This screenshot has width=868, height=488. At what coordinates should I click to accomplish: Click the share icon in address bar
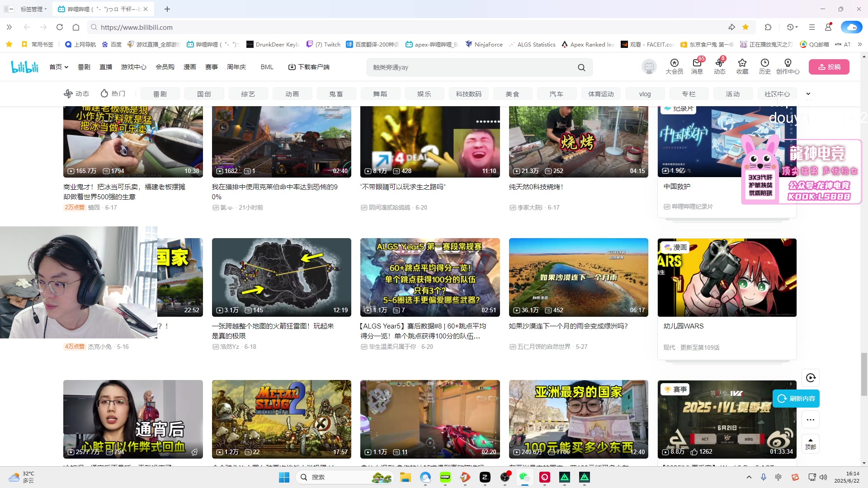pos(731,27)
